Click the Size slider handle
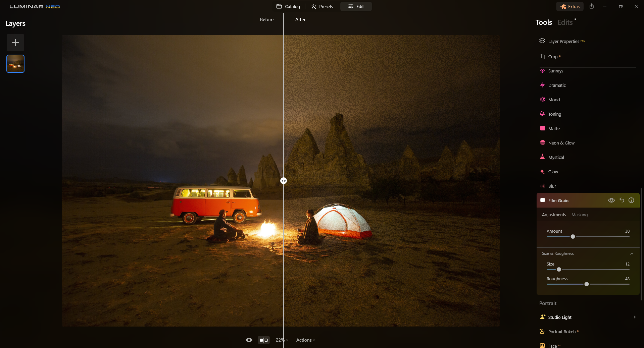The image size is (644, 348). [x=559, y=270]
